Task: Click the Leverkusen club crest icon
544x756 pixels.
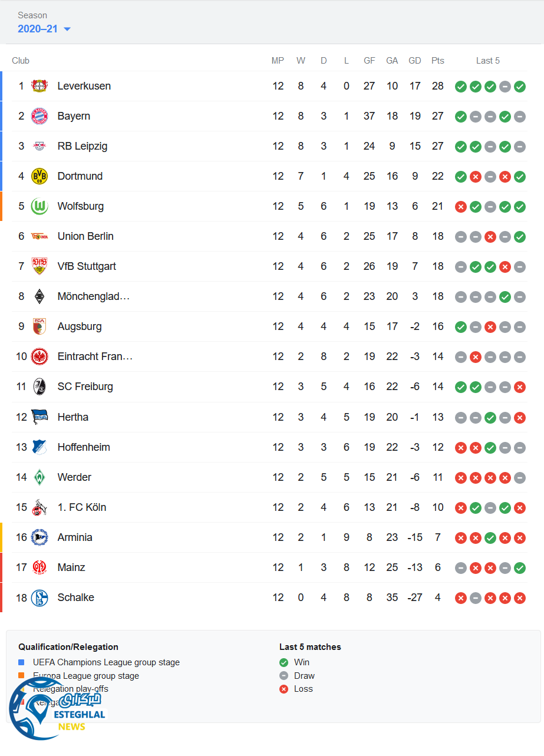Action: click(39, 86)
